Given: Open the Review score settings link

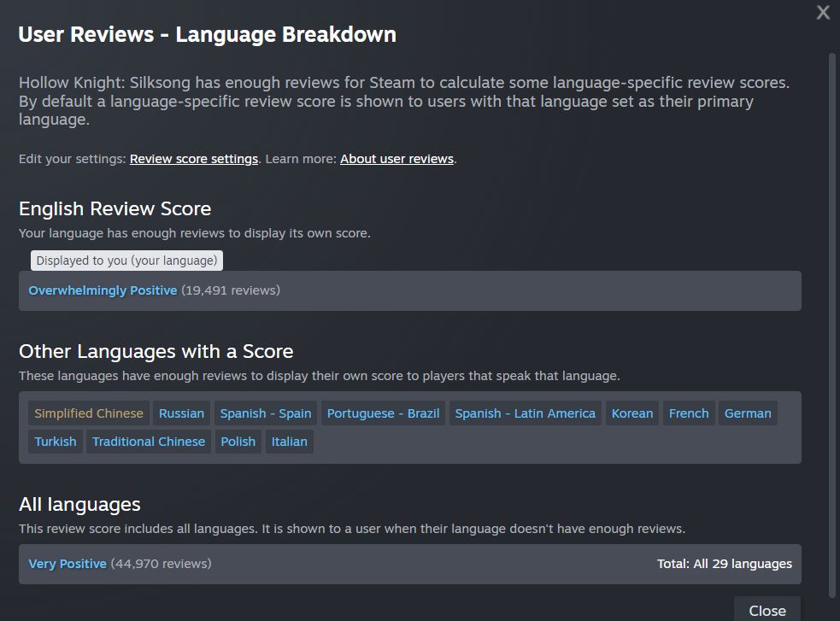Looking at the screenshot, I should (194, 159).
